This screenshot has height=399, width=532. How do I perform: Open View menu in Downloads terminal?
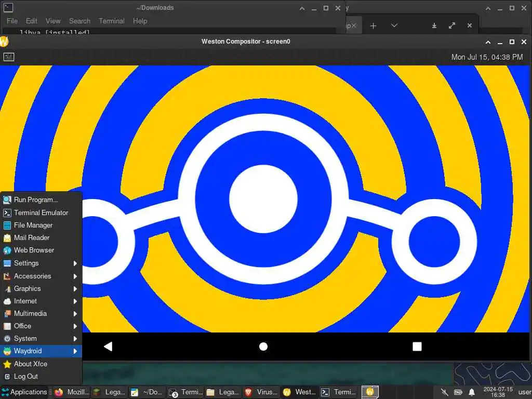click(x=53, y=21)
